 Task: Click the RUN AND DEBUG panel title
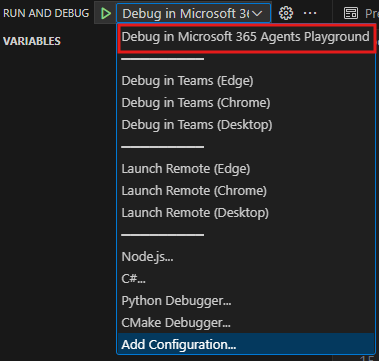click(46, 13)
